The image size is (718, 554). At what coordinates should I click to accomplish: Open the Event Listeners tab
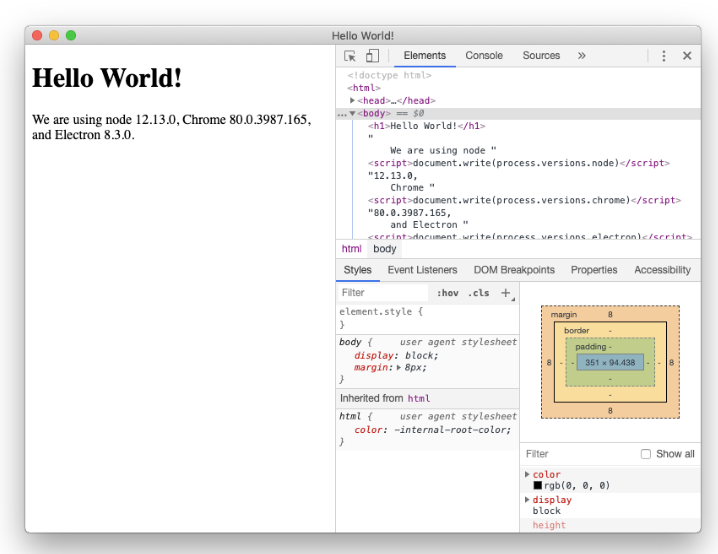[x=422, y=270]
